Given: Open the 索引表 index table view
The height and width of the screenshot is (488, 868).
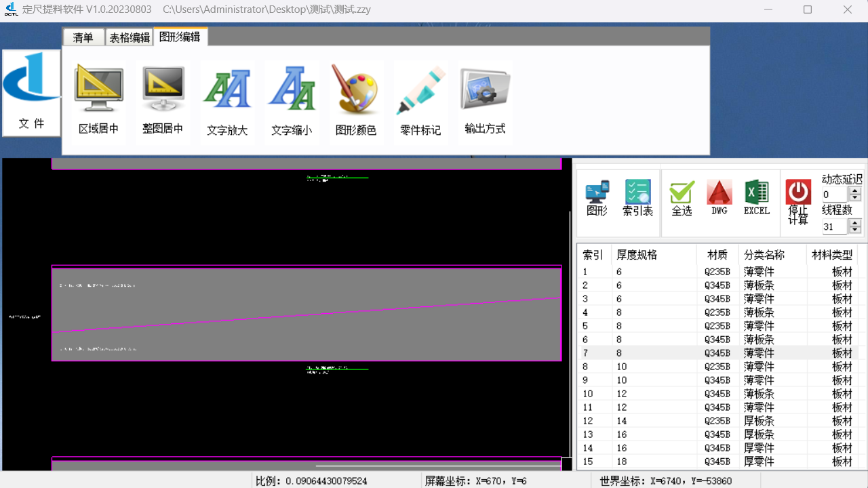Looking at the screenshot, I should (x=637, y=197).
